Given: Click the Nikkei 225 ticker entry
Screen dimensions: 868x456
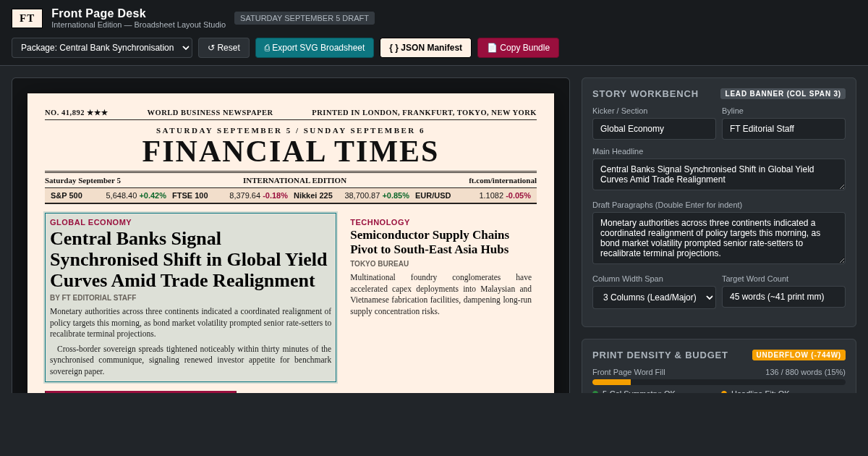Looking at the screenshot, I should [x=352, y=195].
